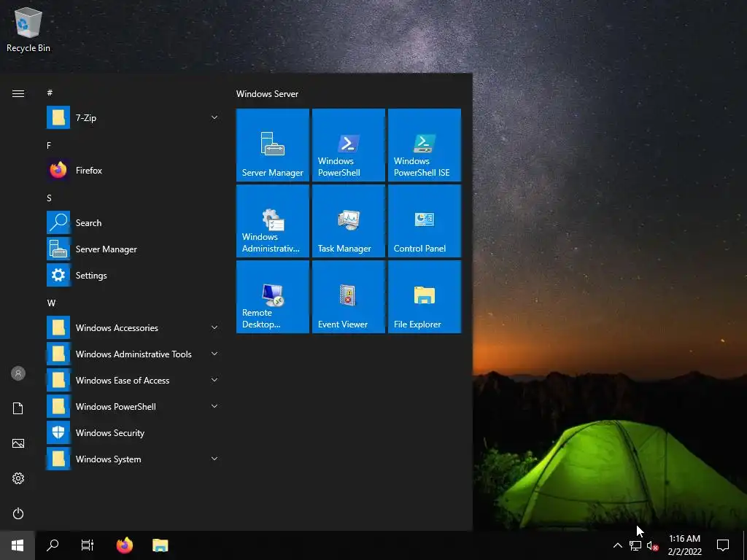The width and height of the screenshot is (747, 560).
Task: Open the Control Panel tile
Action: click(425, 220)
